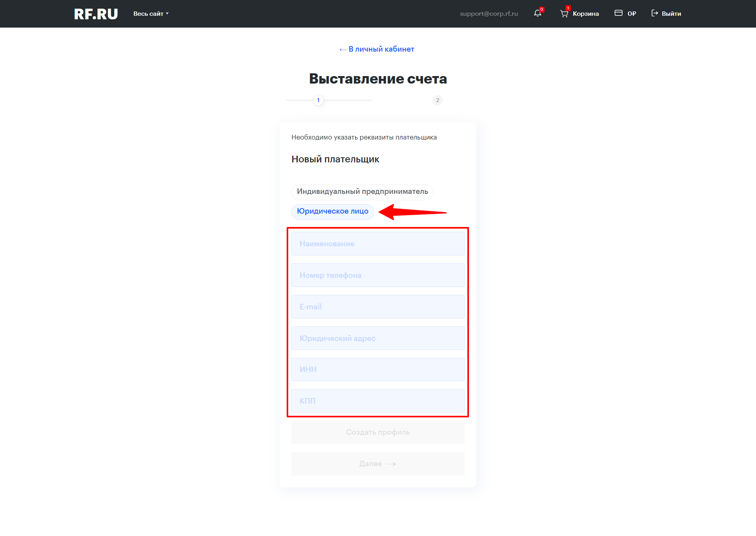
Task: Go to step 1 in progress indicator
Action: (319, 100)
